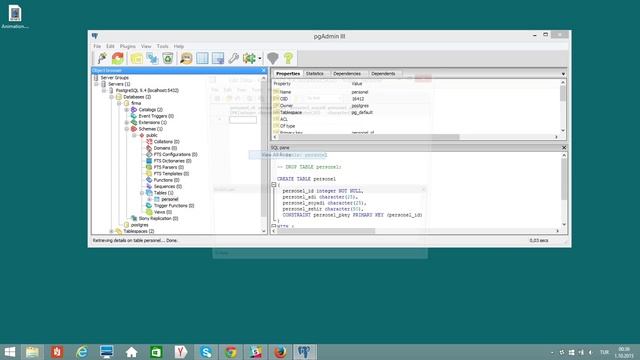This screenshot has width=640, height=360.
Task: Select Catalogs (2) tree node
Action: pyautogui.click(x=150, y=110)
